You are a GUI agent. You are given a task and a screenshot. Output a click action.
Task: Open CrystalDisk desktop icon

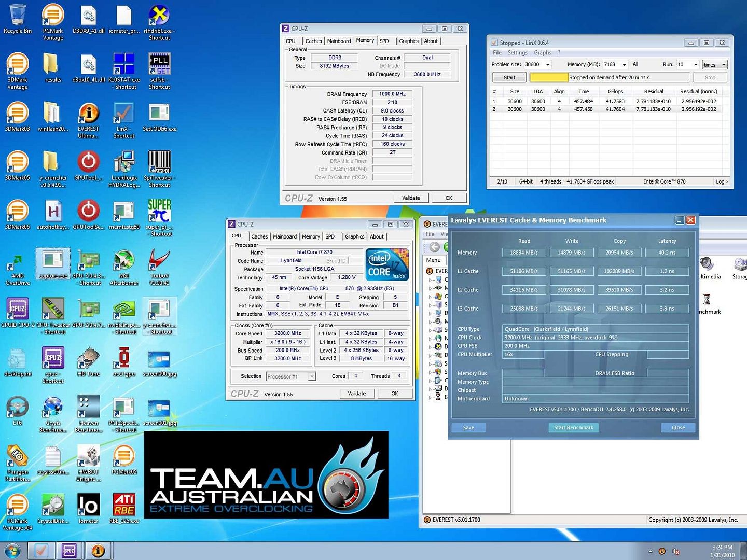click(x=53, y=509)
